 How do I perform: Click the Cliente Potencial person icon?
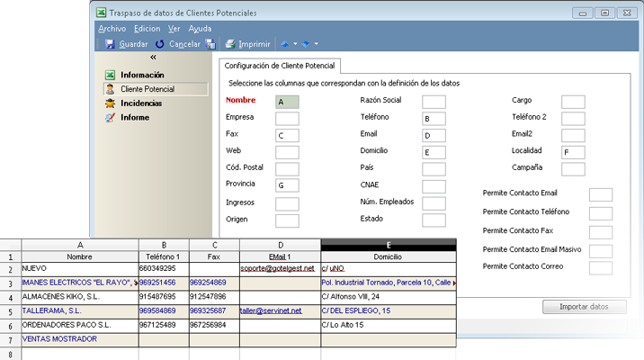(110, 89)
